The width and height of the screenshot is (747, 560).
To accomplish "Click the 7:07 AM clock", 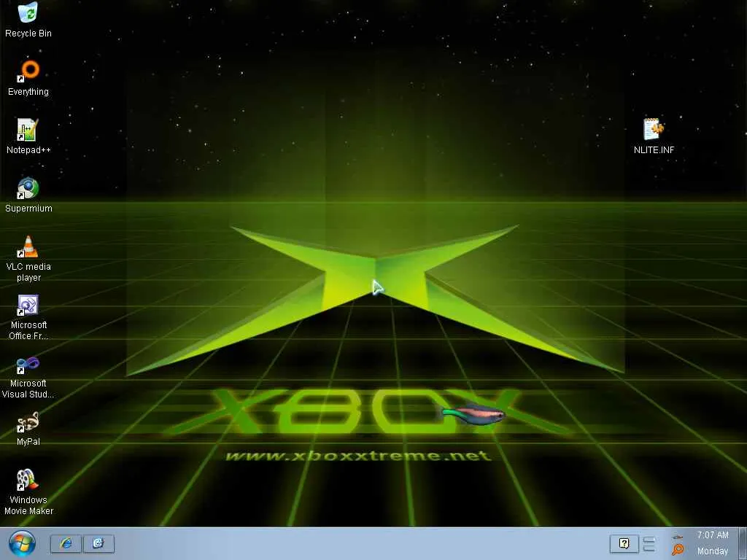I will click(713, 535).
